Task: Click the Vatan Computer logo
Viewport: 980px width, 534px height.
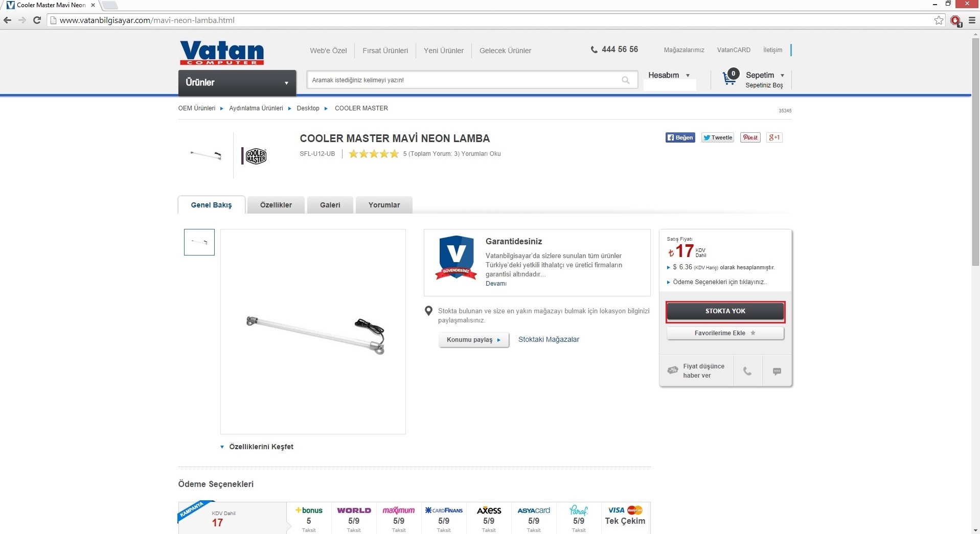Action: (x=222, y=53)
